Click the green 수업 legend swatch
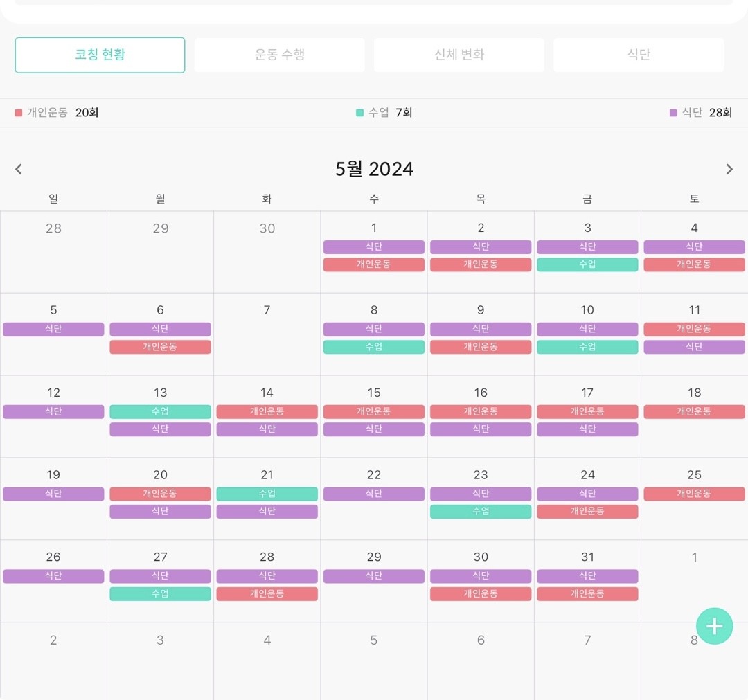Image resolution: width=748 pixels, height=700 pixels. click(x=359, y=113)
